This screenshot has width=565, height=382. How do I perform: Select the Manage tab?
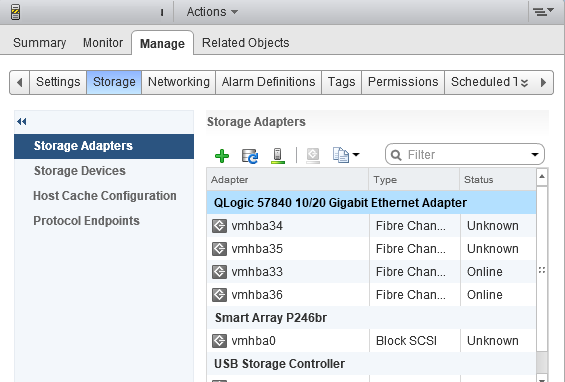pos(162,44)
